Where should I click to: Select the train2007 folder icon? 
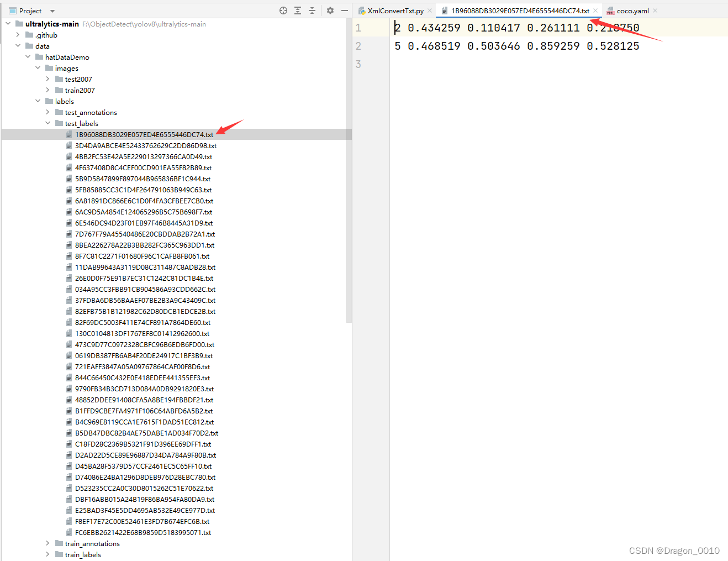tap(59, 90)
